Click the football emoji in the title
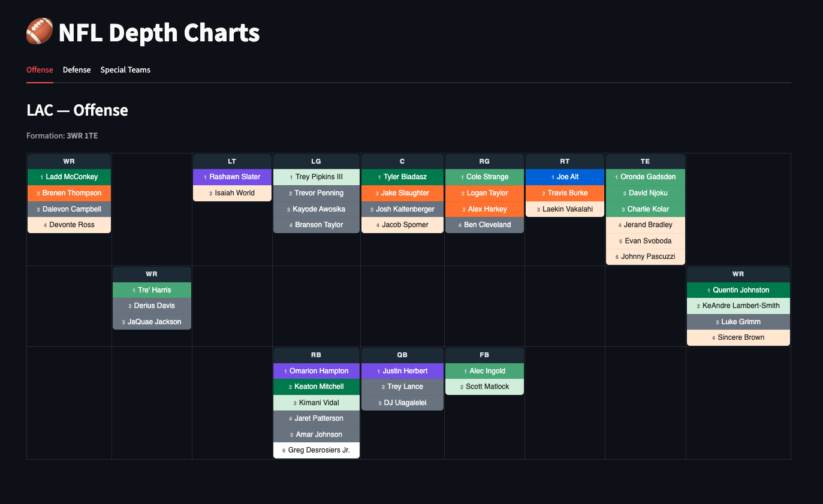The height and width of the screenshot is (504, 823). (x=40, y=32)
